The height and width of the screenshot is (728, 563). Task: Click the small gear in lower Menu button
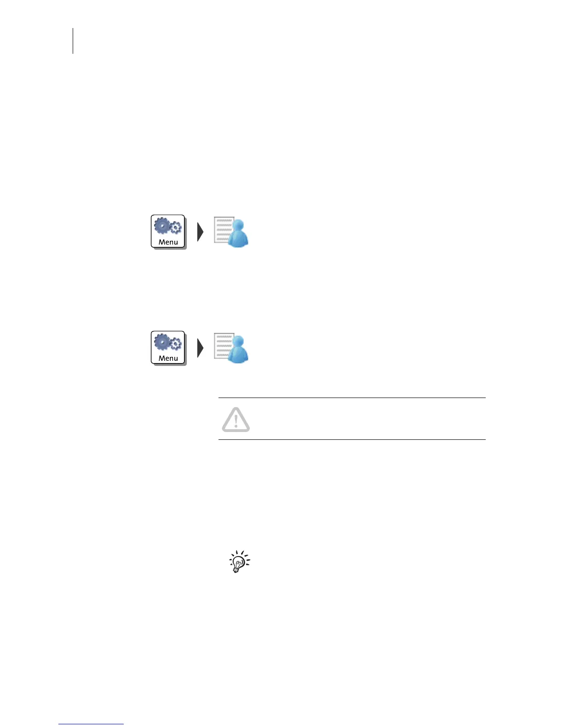(176, 344)
